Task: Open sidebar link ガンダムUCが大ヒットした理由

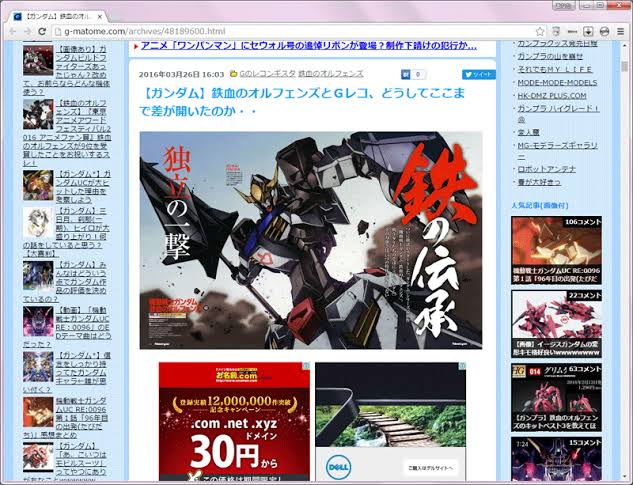Action: [82, 187]
